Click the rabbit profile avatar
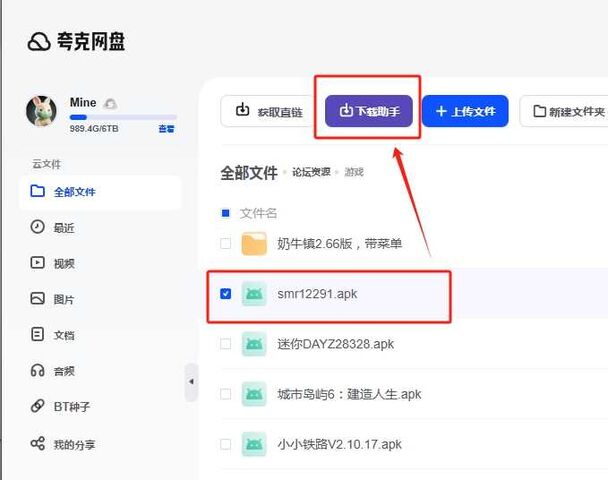The height and width of the screenshot is (480, 608). point(43,112)
